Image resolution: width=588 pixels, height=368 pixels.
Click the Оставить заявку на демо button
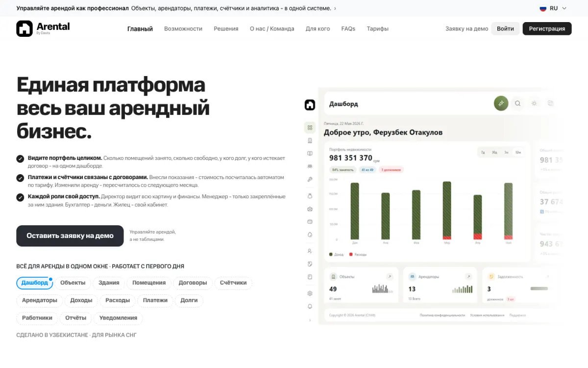[70, 236]
